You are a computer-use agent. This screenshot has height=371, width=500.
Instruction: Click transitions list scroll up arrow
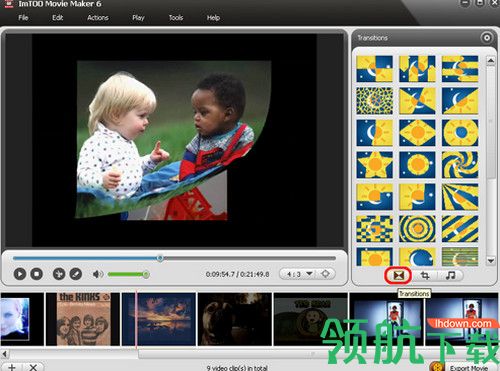[490, 61]
